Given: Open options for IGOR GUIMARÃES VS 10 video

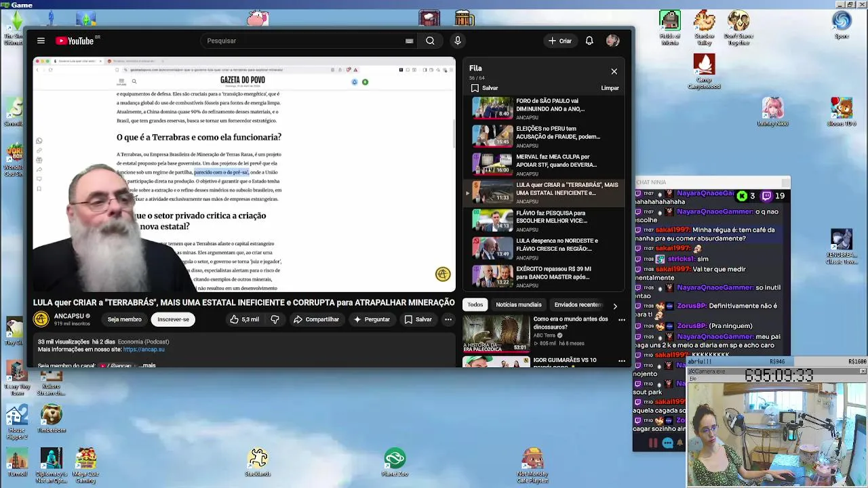Looking at the screenshot, I should click(x=621, y=361).
